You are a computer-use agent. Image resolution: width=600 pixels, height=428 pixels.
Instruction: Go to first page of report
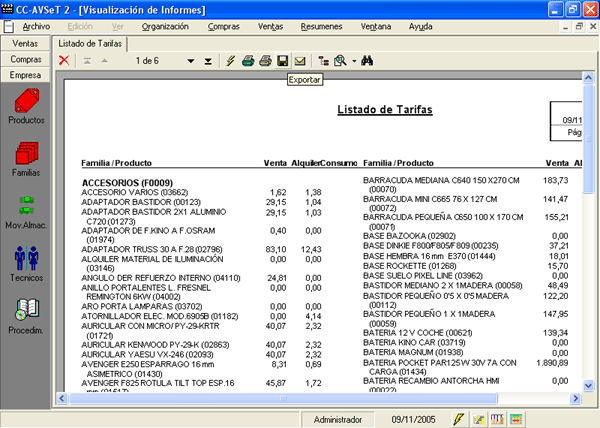[88, 61]
